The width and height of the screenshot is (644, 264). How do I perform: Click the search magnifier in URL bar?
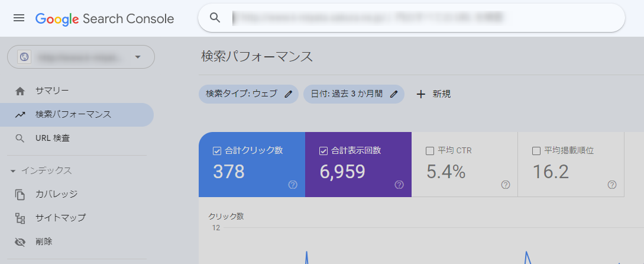coord(215,18)
